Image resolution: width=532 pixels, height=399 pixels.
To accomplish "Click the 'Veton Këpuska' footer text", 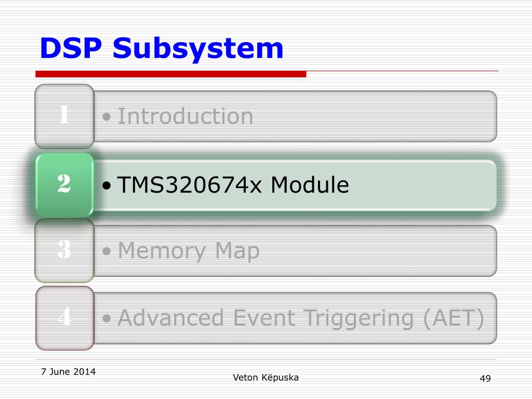I will [265, 378].
